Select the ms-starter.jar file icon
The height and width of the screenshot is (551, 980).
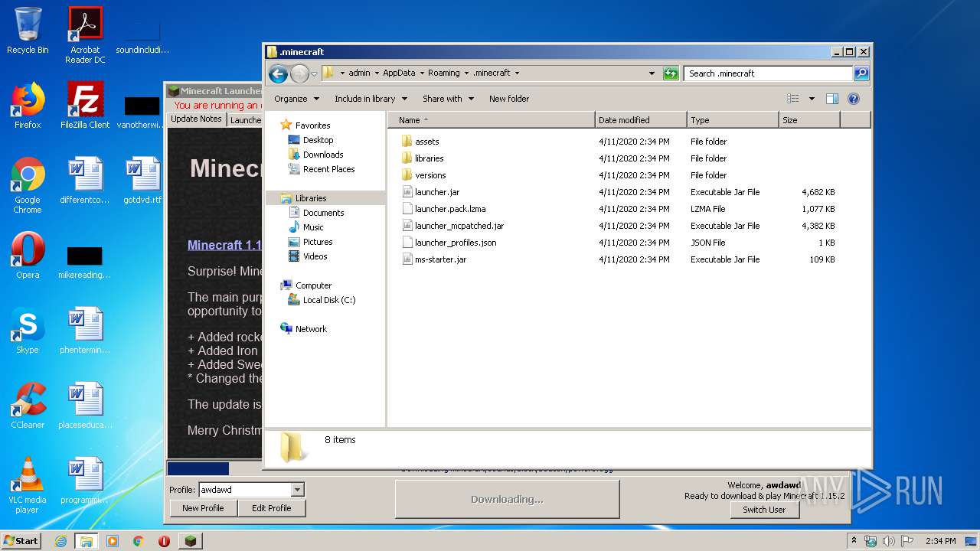click(x=407, y=259)
